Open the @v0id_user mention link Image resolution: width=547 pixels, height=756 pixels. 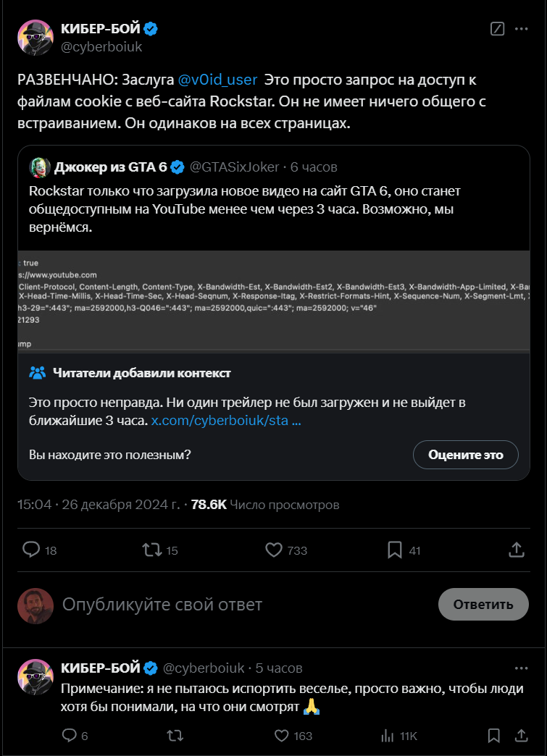[x=217, y=80]
